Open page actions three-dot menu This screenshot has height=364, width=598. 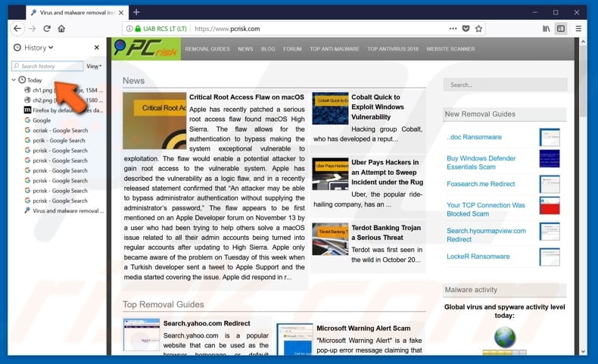click(453, 29)
